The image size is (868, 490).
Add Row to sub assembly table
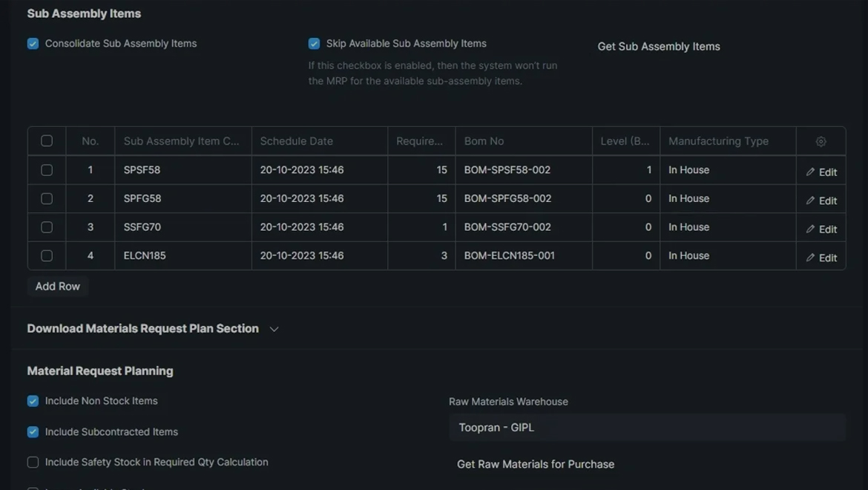(58, 287)
